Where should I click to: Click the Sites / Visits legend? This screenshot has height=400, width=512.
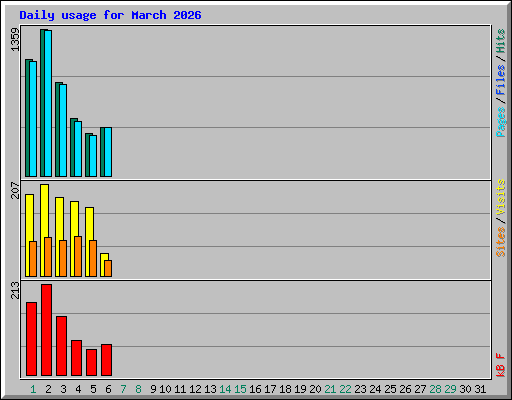[500, 218]
